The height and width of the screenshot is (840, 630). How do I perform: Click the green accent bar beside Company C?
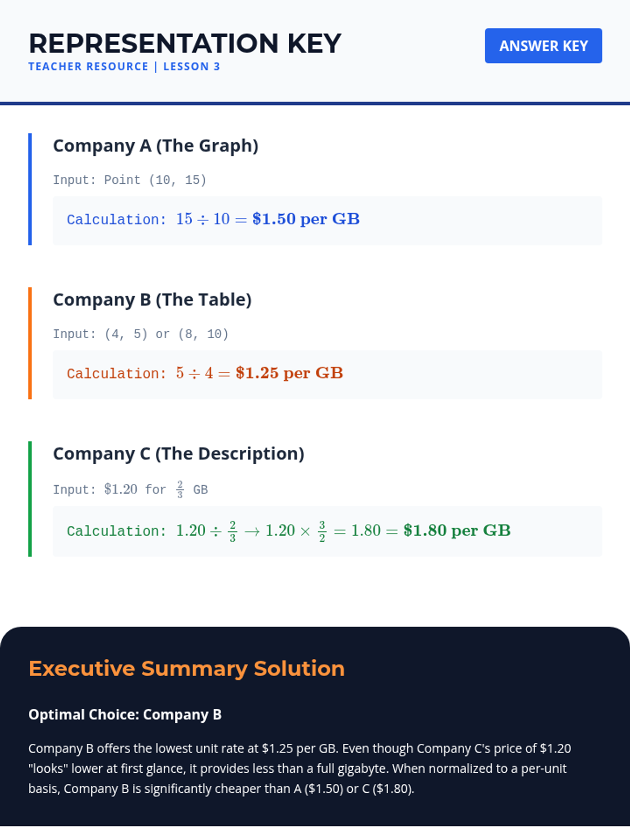click(30, 499)
